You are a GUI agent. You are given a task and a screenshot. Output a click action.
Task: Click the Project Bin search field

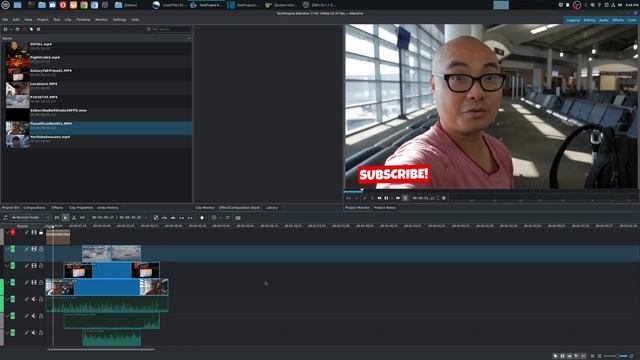coord(174,29)
